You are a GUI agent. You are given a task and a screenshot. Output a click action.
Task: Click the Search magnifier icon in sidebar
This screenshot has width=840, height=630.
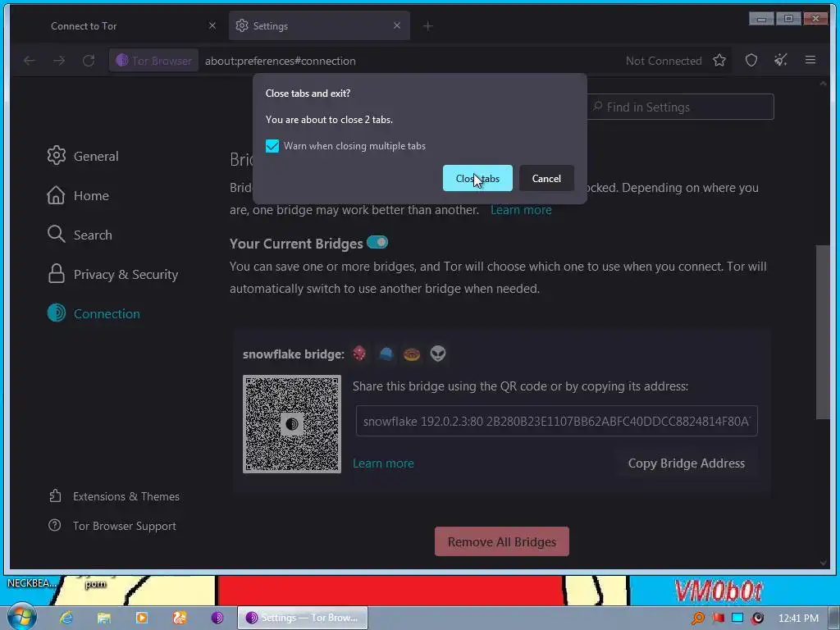click(x=56, y=234)
